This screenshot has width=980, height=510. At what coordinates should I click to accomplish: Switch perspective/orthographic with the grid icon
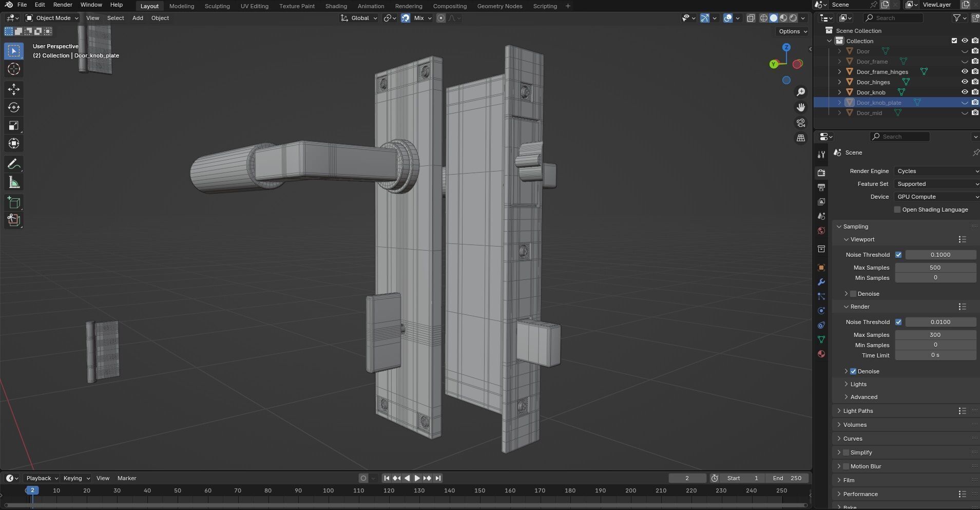[801, 138]
